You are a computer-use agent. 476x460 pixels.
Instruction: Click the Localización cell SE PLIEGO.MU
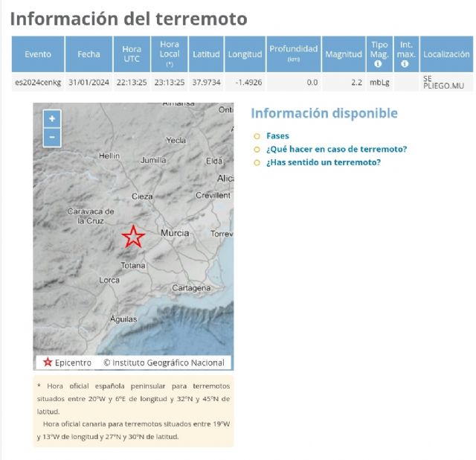coord(443,82)
